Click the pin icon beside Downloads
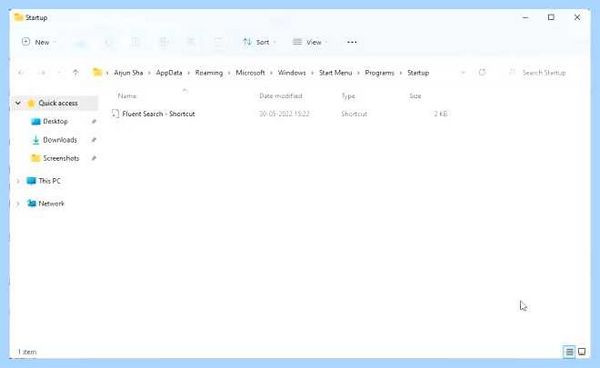The image size is (600, 368). 94,140
